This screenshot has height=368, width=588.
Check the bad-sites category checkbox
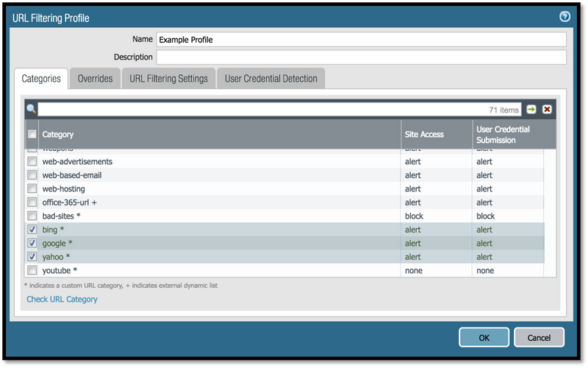click(32, 216)
